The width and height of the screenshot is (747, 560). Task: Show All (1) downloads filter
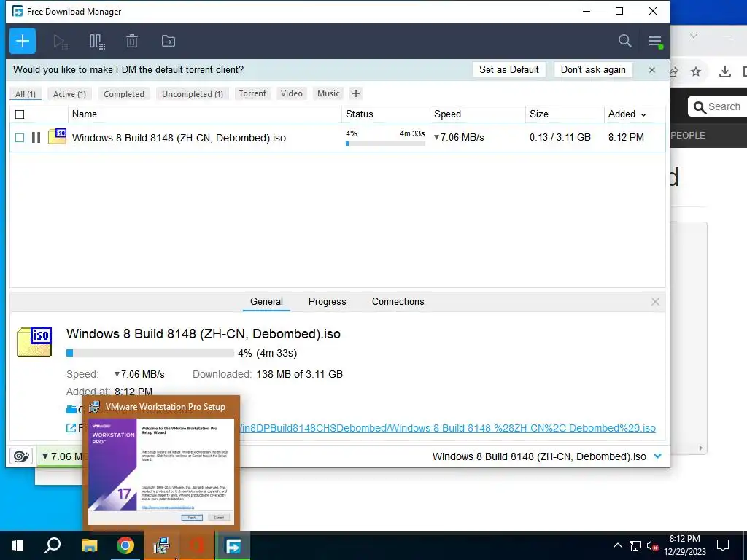tap(26, 94)
